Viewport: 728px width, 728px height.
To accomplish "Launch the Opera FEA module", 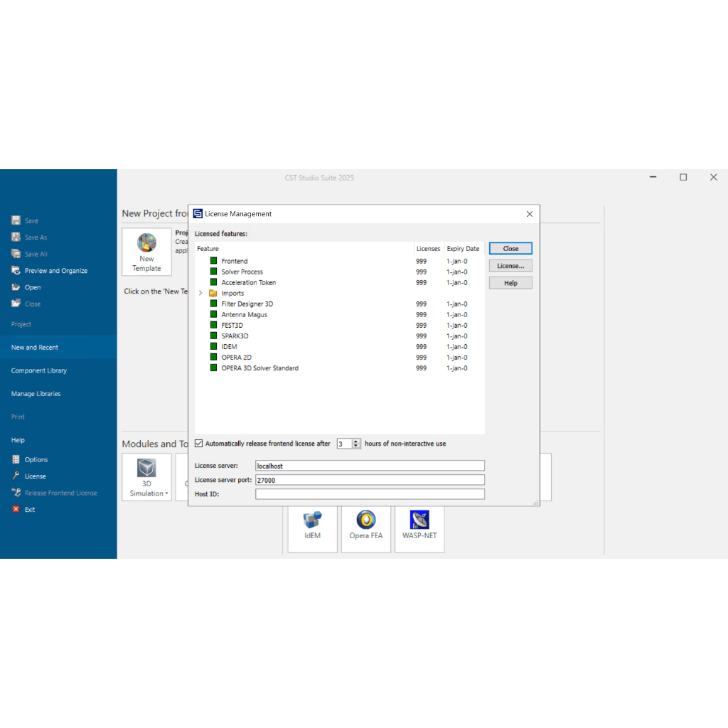I will point(366,529).
